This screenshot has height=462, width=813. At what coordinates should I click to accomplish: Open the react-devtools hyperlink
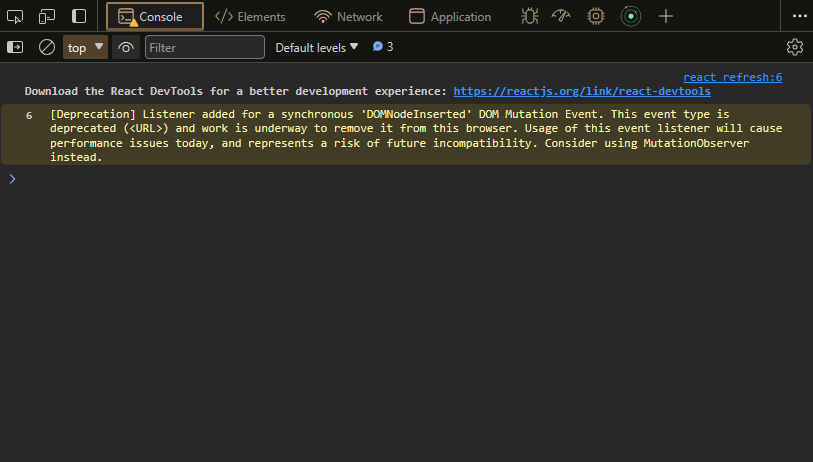582,91
